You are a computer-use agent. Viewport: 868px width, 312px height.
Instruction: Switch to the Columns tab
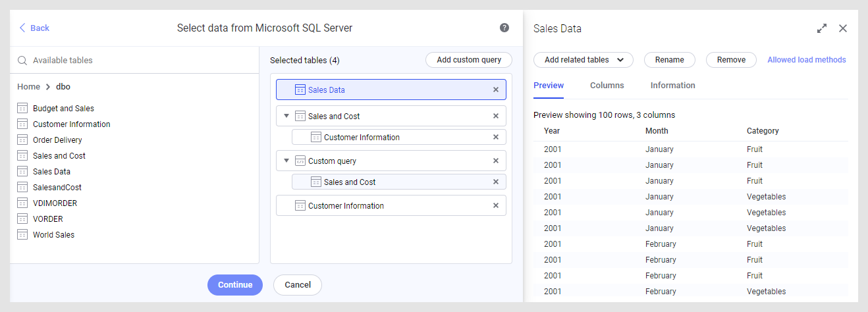tap(607, 85)
